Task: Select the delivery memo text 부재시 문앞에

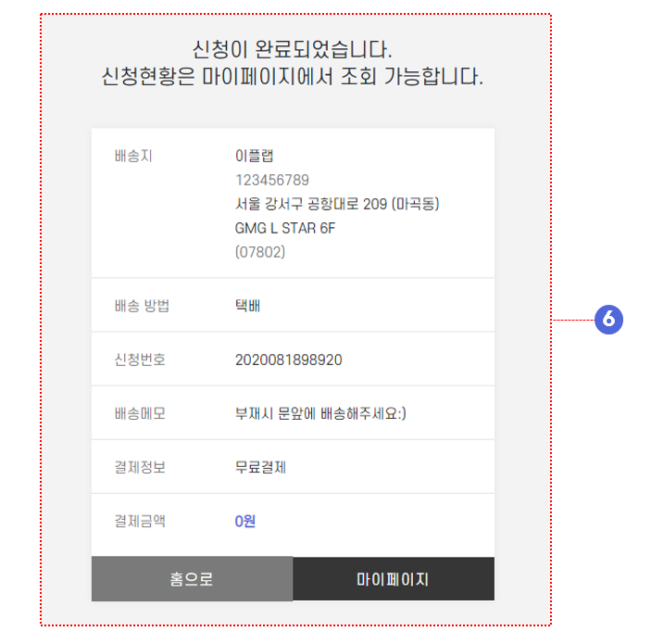Action: point(275,413)
